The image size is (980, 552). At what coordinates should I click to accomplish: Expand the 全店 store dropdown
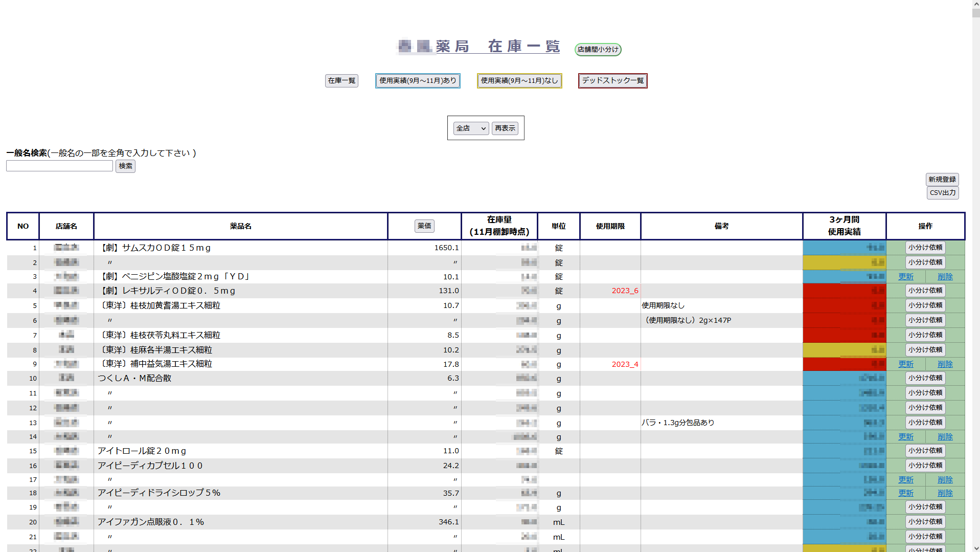471,128
